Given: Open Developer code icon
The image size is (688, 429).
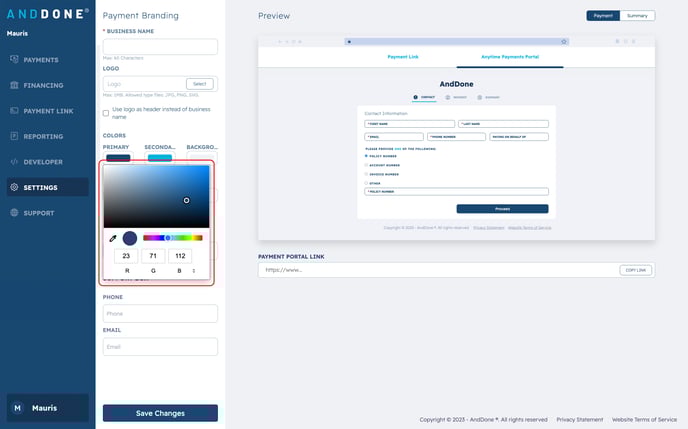Looking at the screenshot, I should [x=14, y=161].
